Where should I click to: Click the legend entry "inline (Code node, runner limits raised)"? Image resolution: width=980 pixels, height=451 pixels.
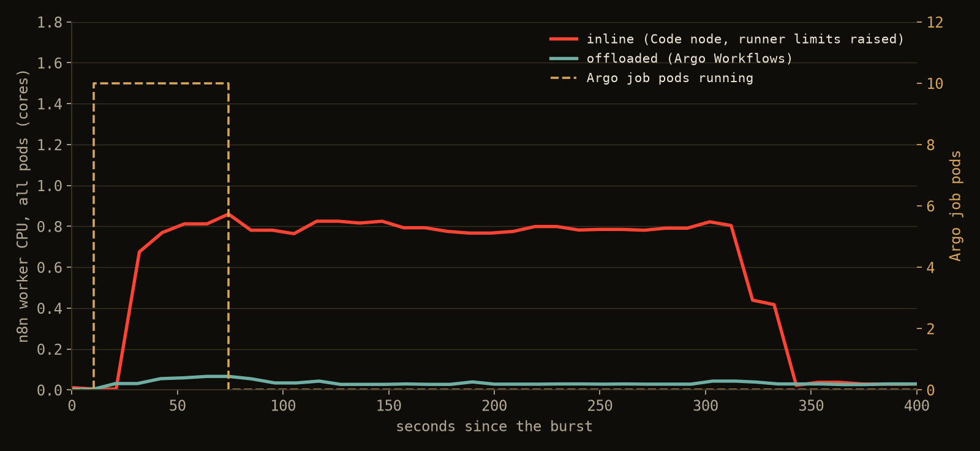(745, 39)
